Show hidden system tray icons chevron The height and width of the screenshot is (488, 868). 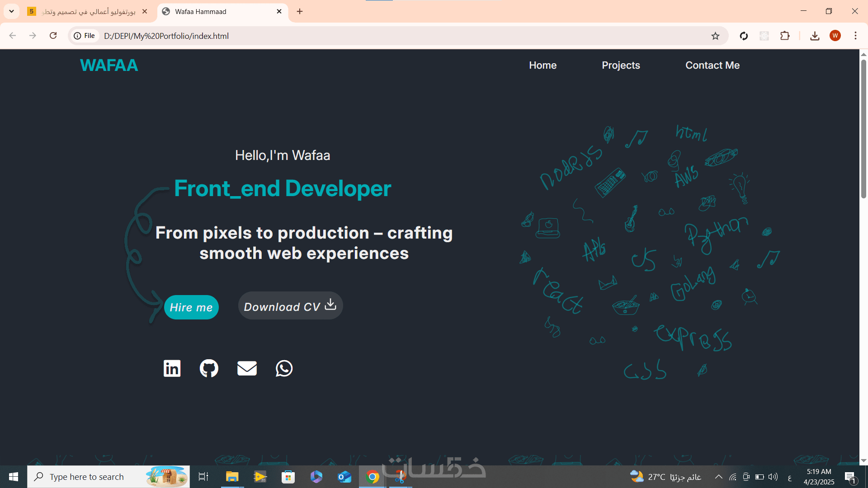pos(718,477)
